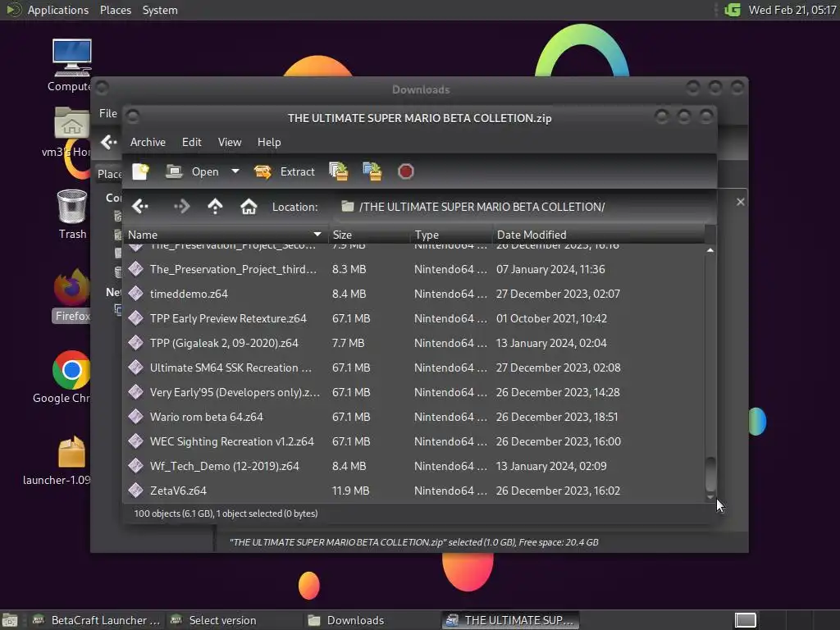Select The_Preservation_Project_third file

(413, 269)
